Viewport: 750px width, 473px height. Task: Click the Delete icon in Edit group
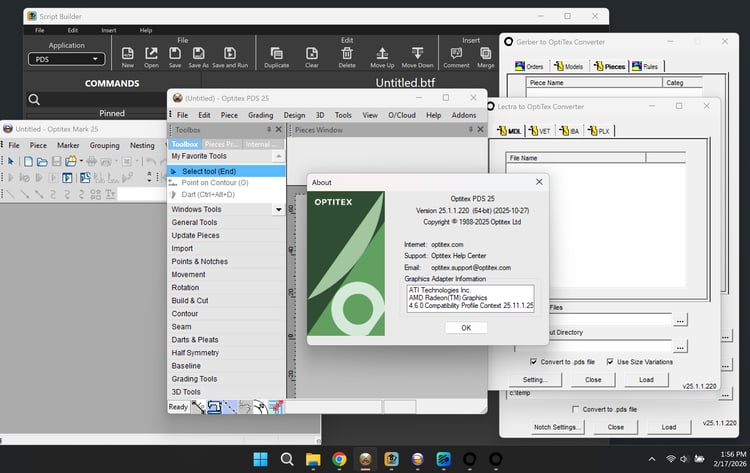(x=347, y=54)
